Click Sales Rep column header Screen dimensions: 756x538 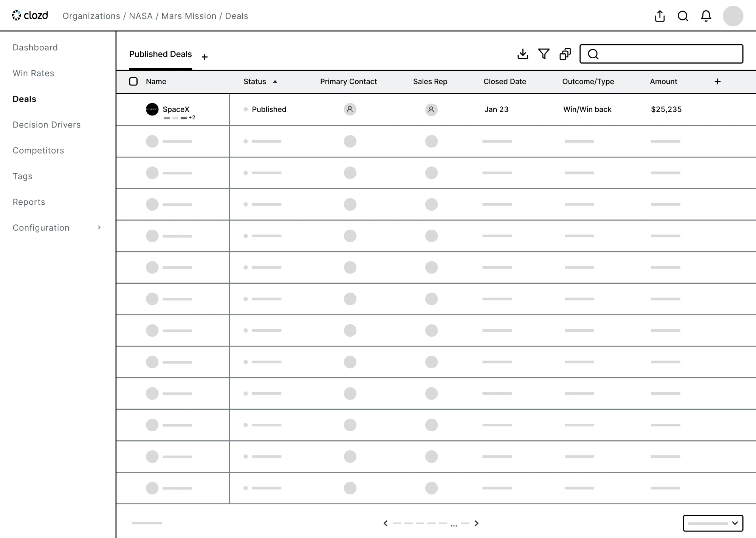pos(430,81)
